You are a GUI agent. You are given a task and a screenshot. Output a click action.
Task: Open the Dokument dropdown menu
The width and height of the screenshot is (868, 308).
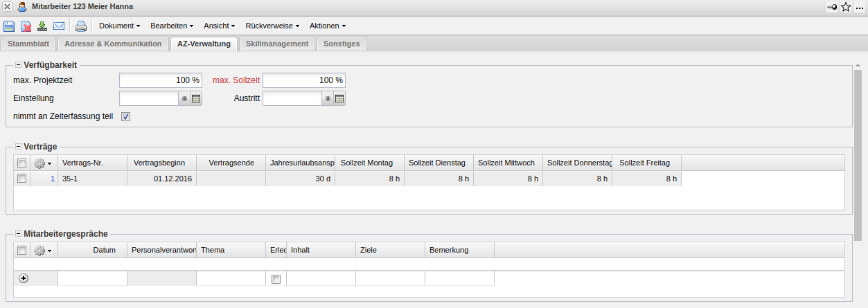(120, 26)
